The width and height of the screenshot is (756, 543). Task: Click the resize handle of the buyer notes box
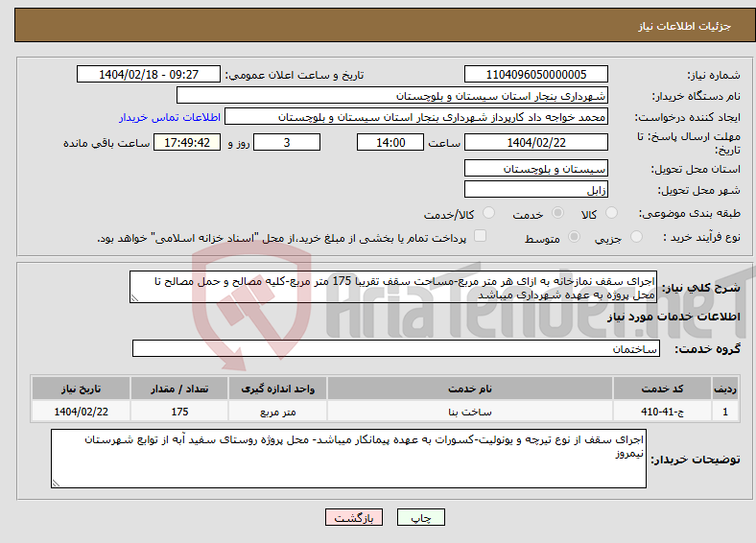56,484
